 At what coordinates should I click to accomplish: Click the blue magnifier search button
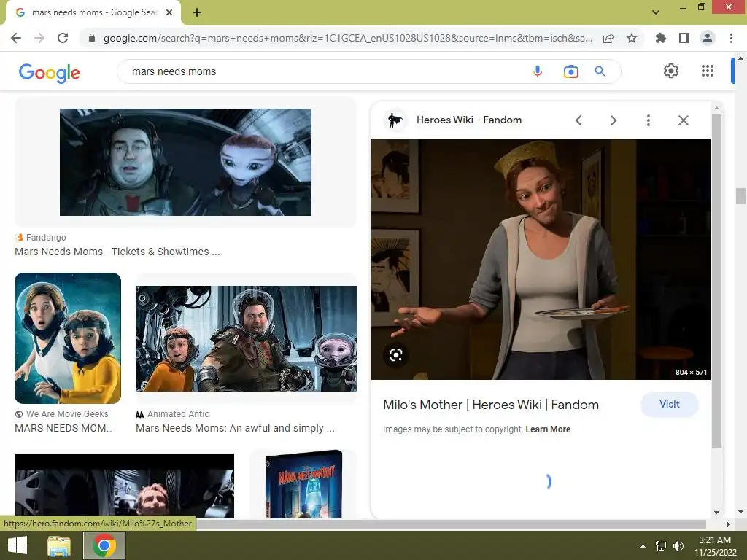600,71
